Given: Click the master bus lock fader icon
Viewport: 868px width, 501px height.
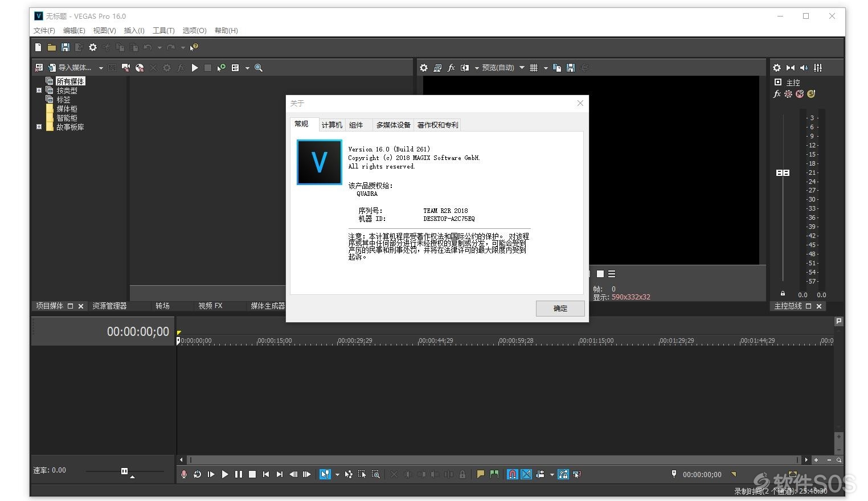Looking at the screenshot, I should (783, 294).
